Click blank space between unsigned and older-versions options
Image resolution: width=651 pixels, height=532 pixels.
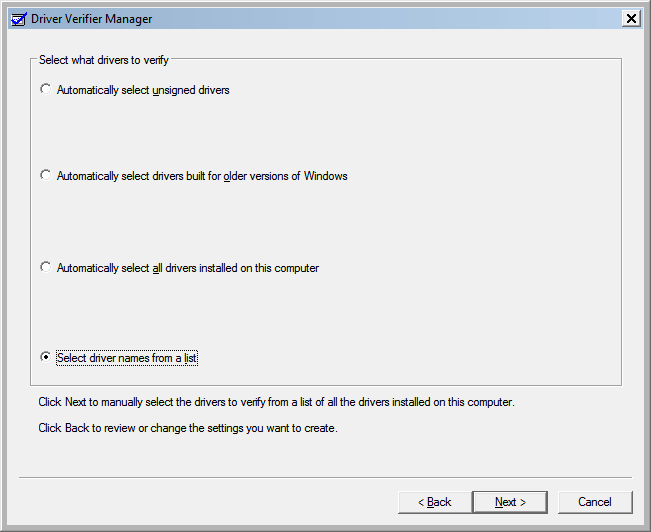tap(326, 133)
